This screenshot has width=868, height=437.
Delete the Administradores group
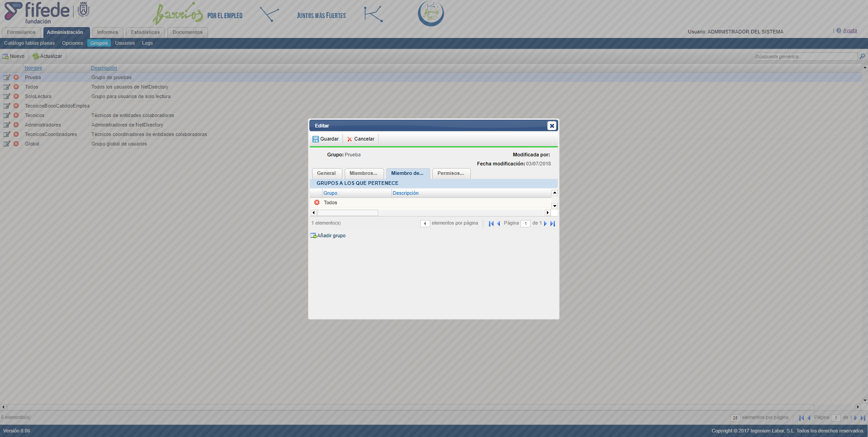tap(16, 125)
